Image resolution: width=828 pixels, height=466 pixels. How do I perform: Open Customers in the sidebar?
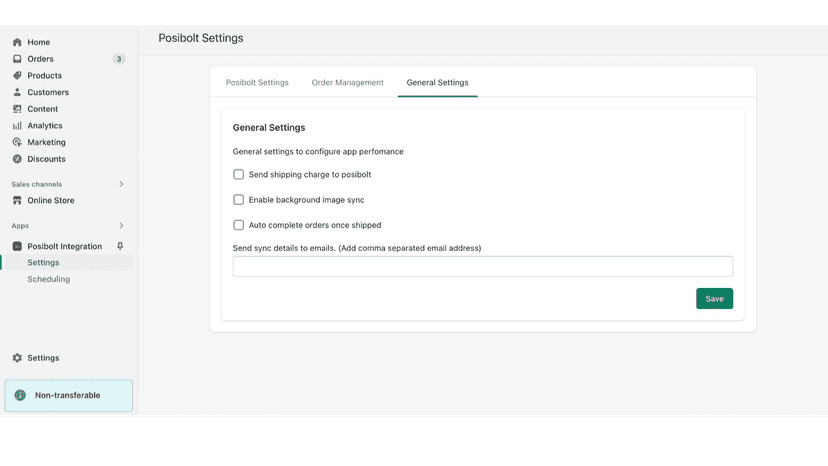pos(48,92)
